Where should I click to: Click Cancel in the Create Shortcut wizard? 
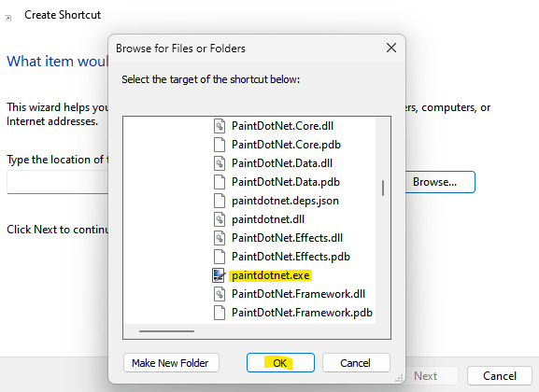pos(500,376)
